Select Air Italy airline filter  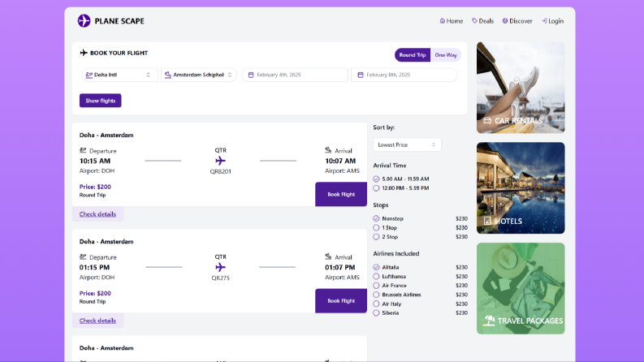[376, 304]
